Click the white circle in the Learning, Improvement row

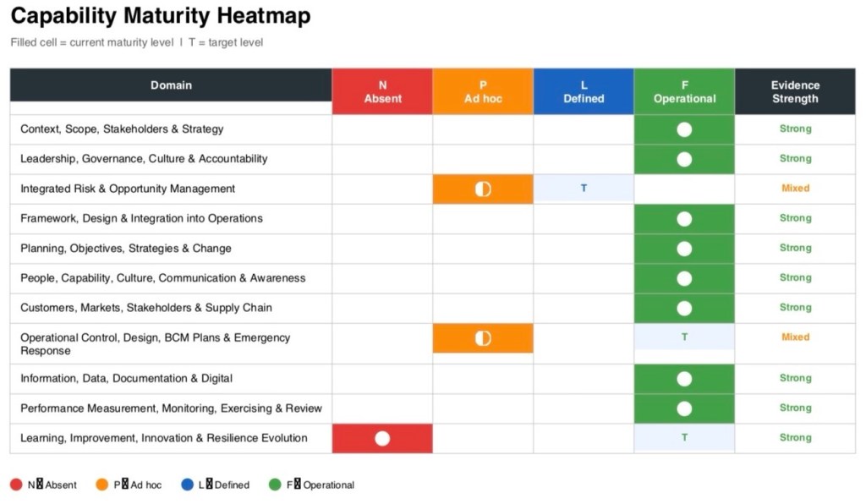click(382, 438)
